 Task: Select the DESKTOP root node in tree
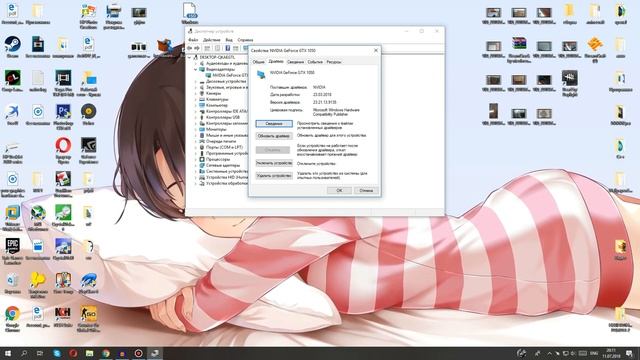point(214,58)
